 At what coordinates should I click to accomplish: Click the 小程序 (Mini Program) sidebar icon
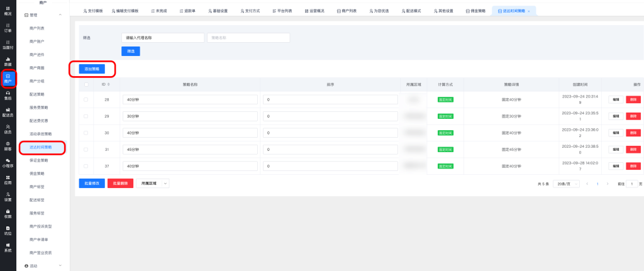8,163
